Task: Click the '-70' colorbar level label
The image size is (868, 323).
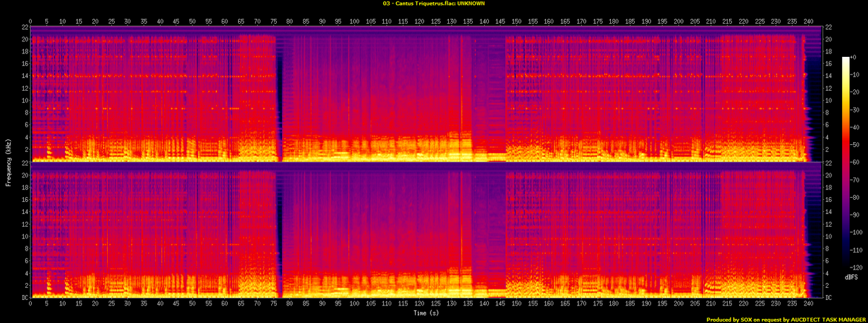Action: coord(856,179)
